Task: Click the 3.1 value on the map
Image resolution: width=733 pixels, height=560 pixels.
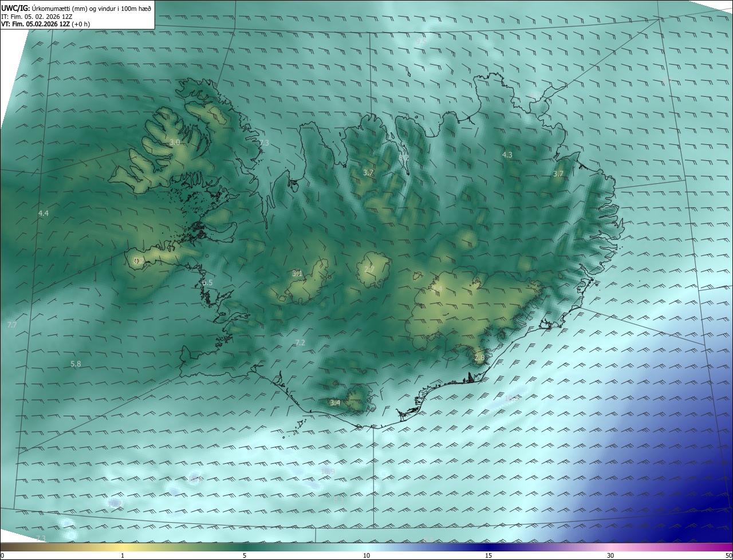Action: coord(297,274)
